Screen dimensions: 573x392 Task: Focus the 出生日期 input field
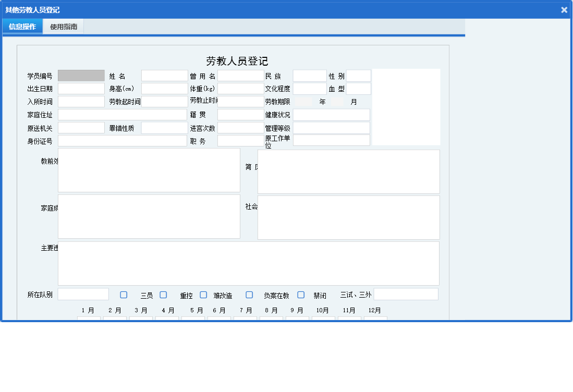tap(81, 88)
